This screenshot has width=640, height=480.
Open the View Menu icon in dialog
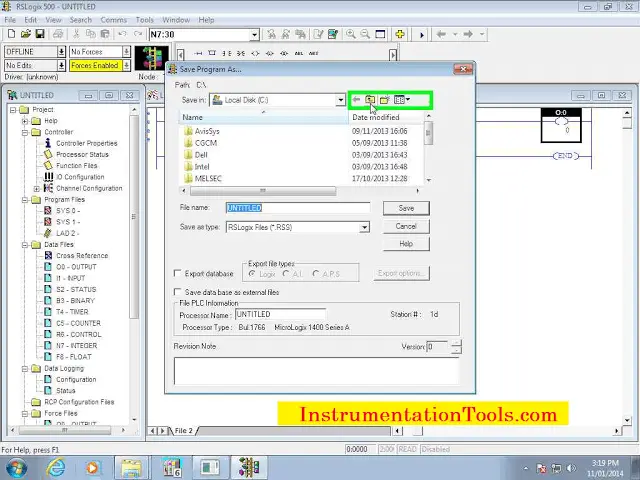[402, 100]
